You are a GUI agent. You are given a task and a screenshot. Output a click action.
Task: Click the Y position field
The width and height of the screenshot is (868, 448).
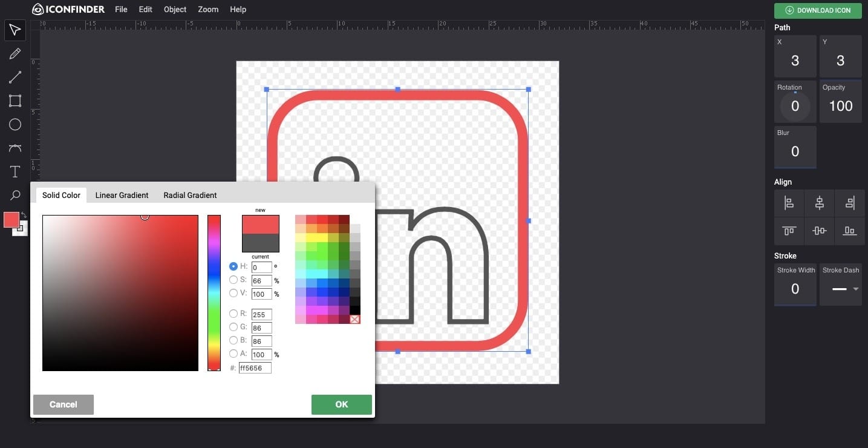pos(840,56)
